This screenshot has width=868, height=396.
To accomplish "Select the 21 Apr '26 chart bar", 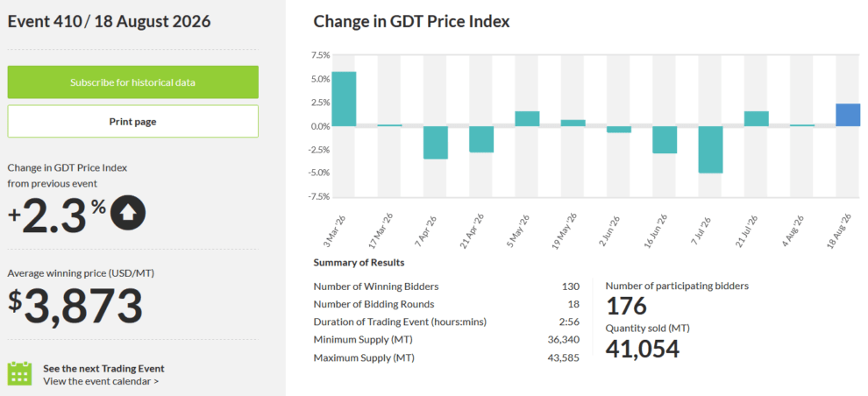I will tap(481, 139).
